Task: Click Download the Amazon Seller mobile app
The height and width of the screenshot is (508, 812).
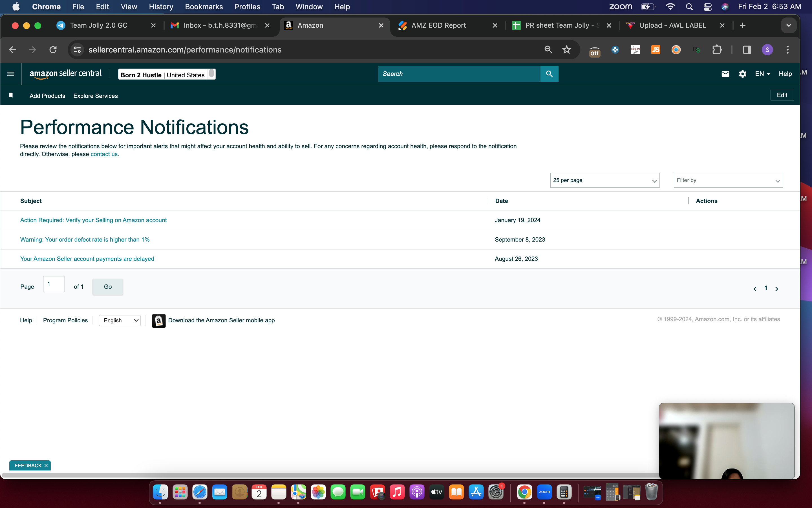Action: click(221, 321)
